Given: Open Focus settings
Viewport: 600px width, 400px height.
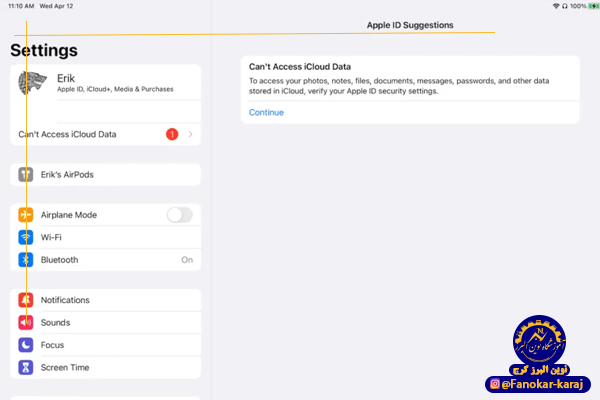Looking at the screenshot, I should [x=106, y=345].
